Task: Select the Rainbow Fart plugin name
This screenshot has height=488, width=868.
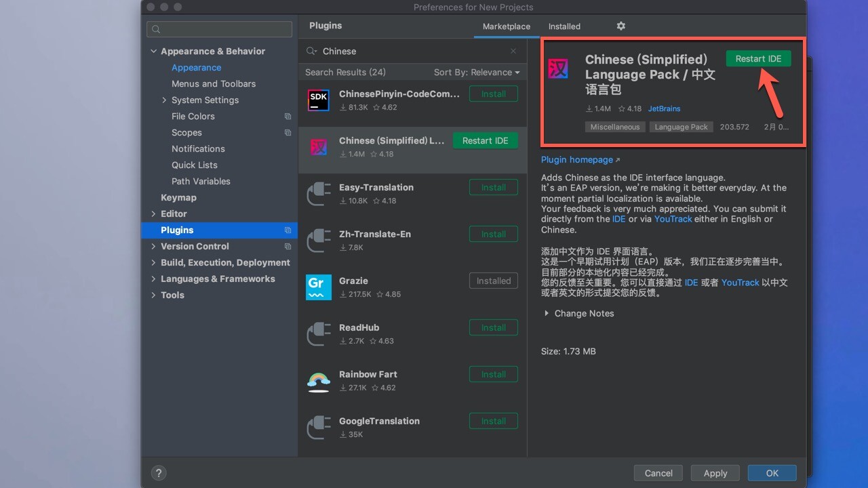Action: tap(368, 374)
